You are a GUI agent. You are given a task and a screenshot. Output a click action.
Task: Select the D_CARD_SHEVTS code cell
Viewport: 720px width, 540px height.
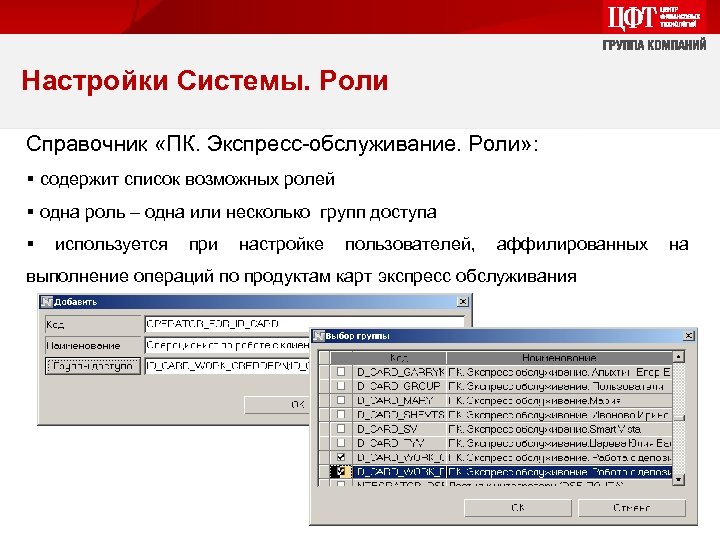click(x=399, y=415)
